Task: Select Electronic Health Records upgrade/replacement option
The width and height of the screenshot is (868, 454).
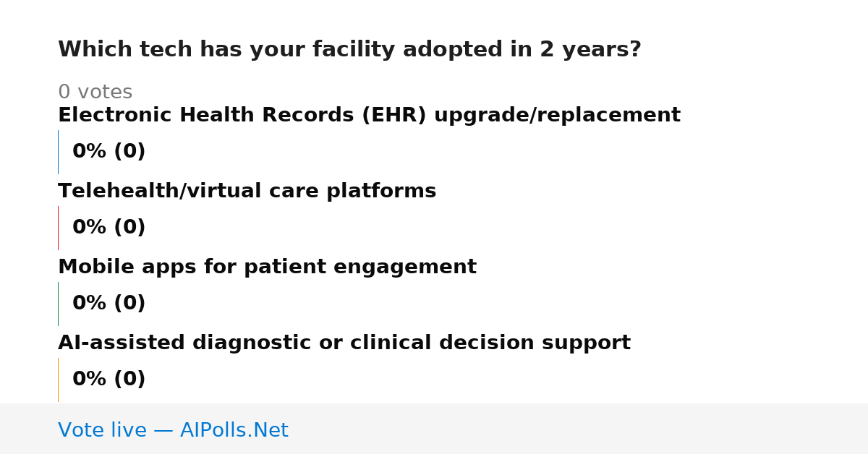Action: click(x=369, y=116)
